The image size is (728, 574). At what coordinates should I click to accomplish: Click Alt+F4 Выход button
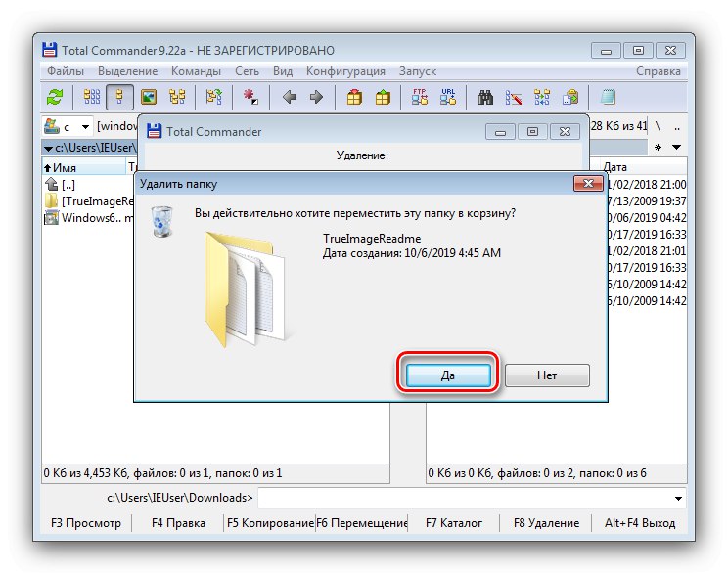tap(640, 523)
